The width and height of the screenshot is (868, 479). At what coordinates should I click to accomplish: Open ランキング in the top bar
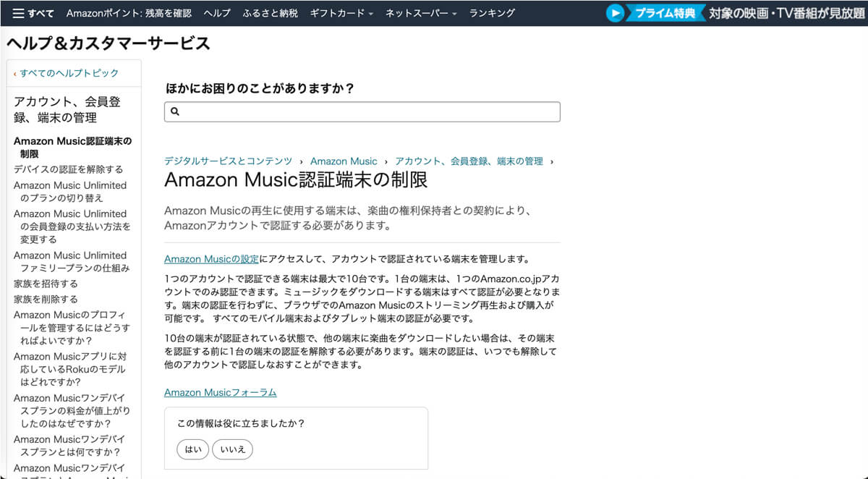492,13
